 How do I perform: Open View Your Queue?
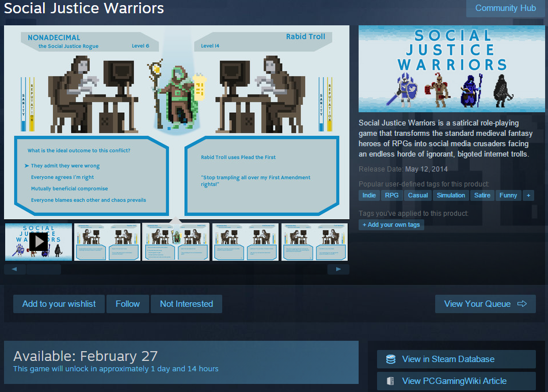pos(485,304)
